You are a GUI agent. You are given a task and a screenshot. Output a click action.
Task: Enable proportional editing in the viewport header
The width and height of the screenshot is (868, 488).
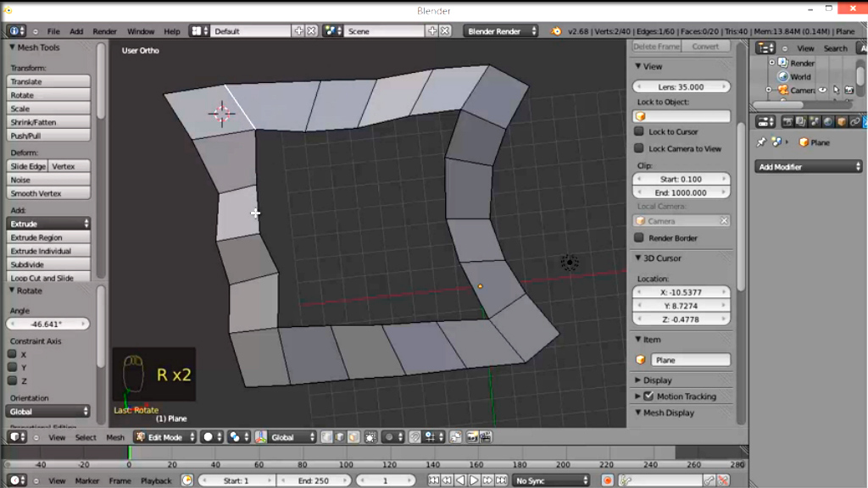tap(388, 437)
